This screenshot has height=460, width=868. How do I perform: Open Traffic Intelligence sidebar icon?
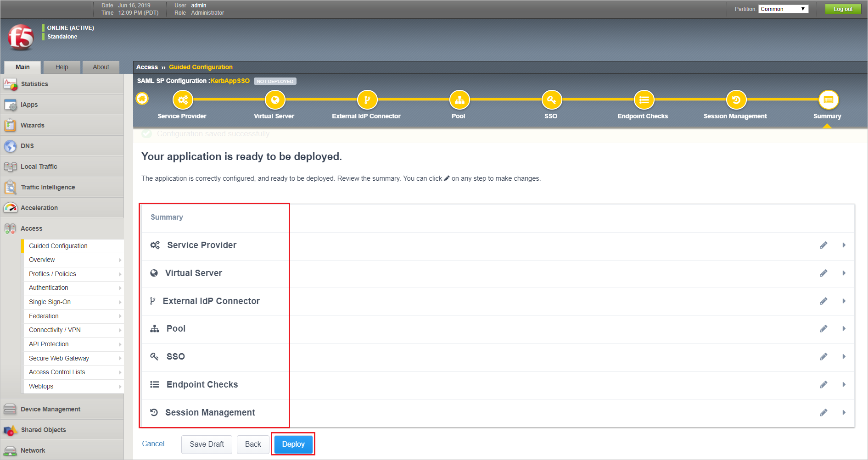[x=10, y=187]
